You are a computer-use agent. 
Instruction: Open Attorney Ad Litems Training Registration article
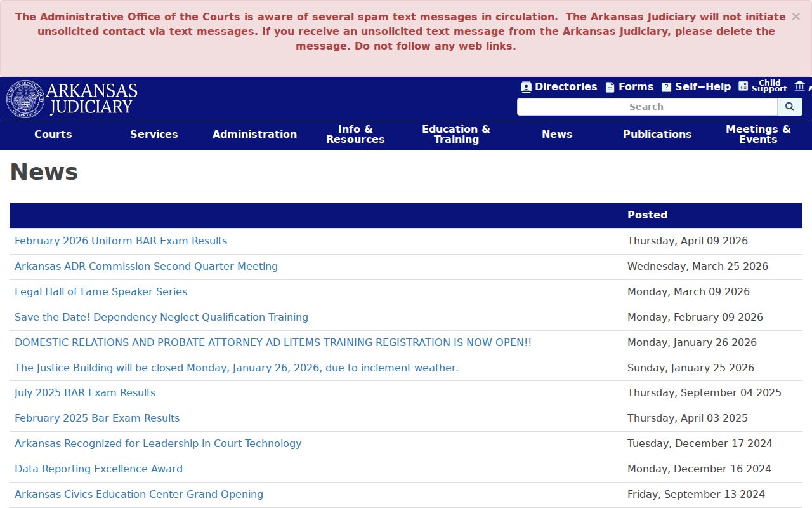tap(273, 342)
